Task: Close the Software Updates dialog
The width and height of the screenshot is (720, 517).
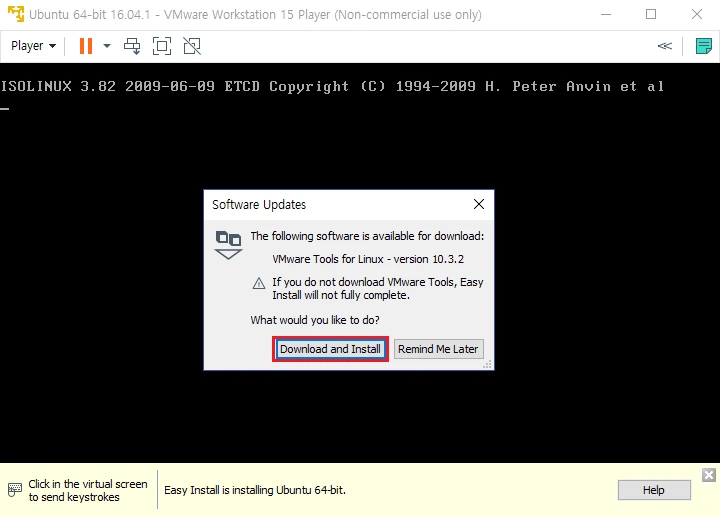Action: [x=478, y=204]
